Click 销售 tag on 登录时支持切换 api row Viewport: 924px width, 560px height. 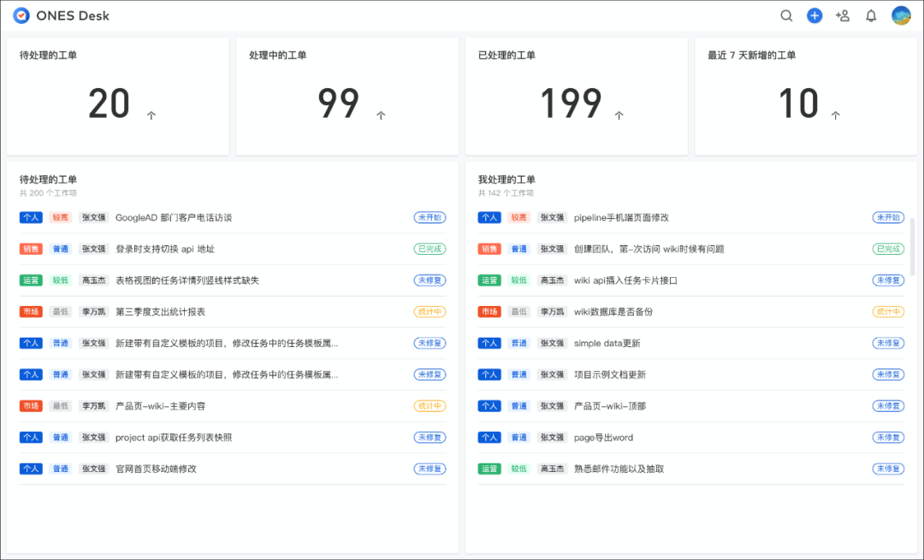32,249
